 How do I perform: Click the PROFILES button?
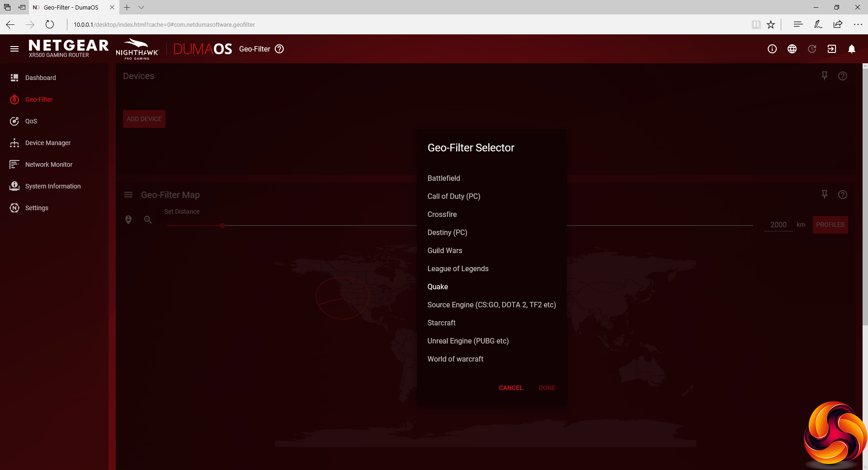click(830, 225)
